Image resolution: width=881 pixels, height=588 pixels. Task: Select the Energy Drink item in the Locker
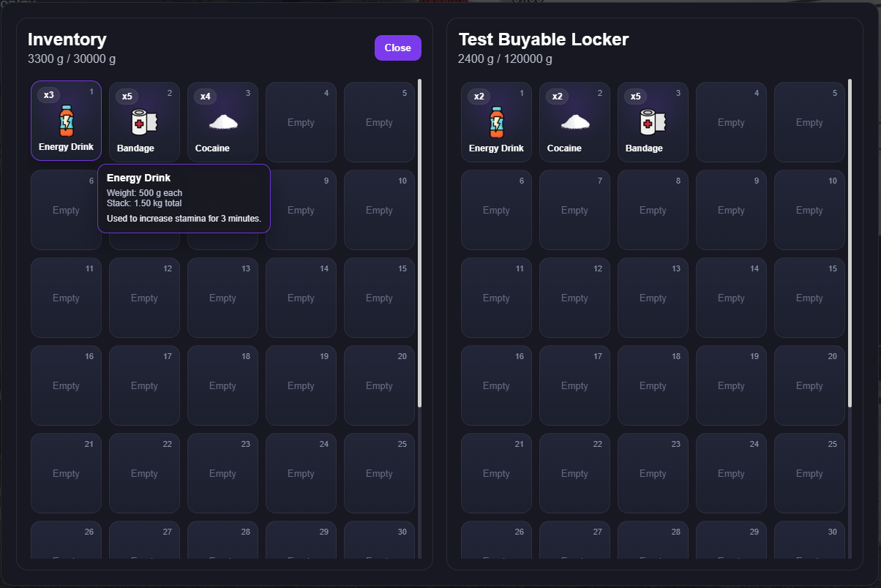(496, 122)
